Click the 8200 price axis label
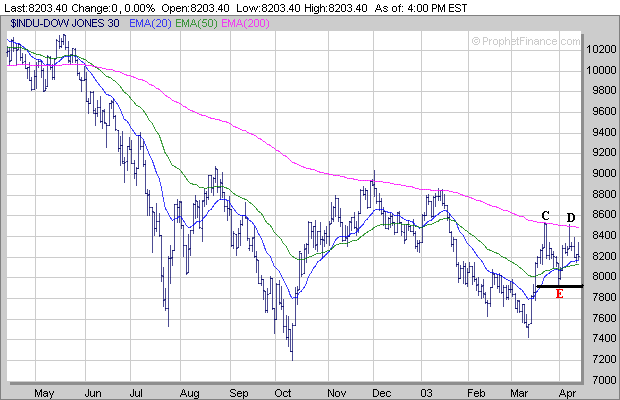The width and height of the screenshot is (620, 400). click(604, 256)
